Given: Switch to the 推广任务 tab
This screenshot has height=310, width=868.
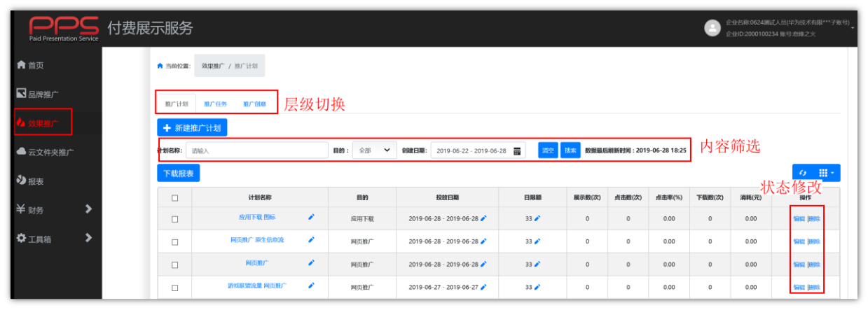Looking at the screenshot, I should 216,104.
